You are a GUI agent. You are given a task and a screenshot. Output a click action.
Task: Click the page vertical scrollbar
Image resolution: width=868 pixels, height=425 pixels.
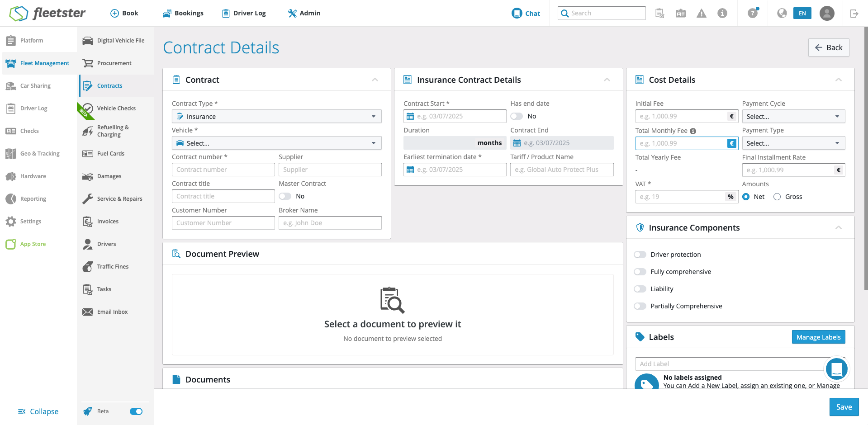pos(866,158)
